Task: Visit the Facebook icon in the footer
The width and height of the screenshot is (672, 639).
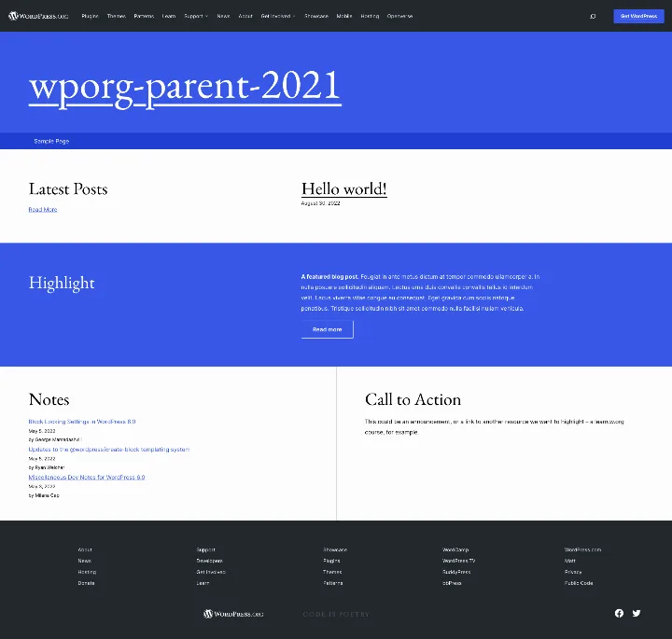Action: (619, 613)
